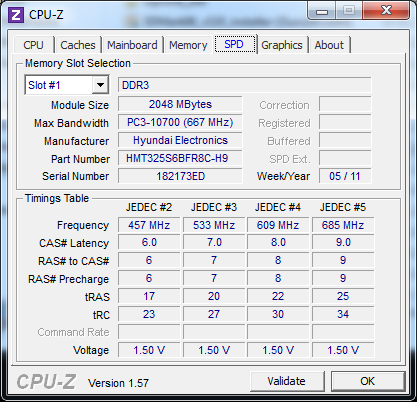This screenshot has height=402, width=417.
Task: Switch to the Memory tab
Action: coord(188,45)
